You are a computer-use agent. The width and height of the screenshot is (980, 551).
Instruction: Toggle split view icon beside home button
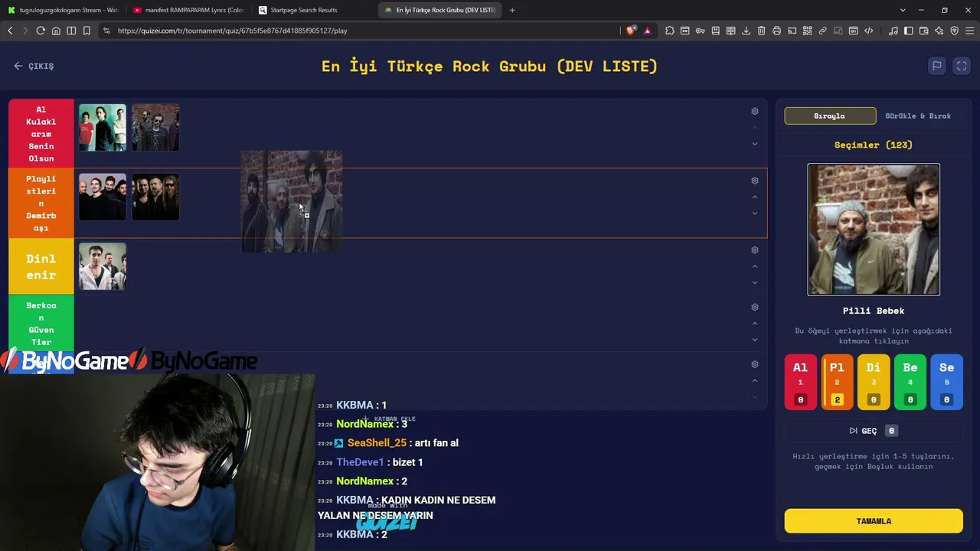[x=71, y=31]
